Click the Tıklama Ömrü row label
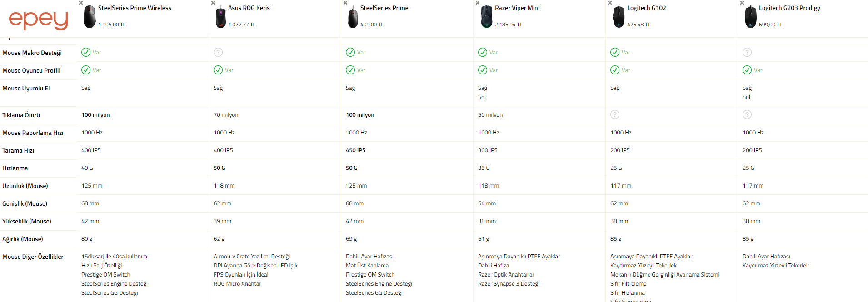 point(21,115)
